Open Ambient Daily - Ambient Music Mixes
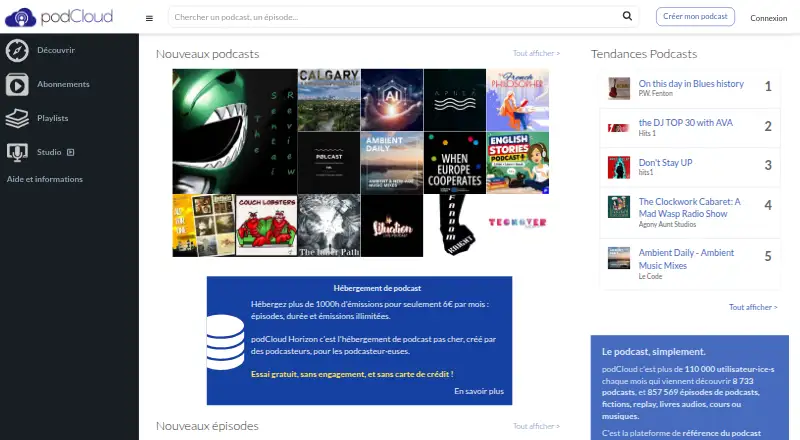800x440 pixels. point(686,259)
